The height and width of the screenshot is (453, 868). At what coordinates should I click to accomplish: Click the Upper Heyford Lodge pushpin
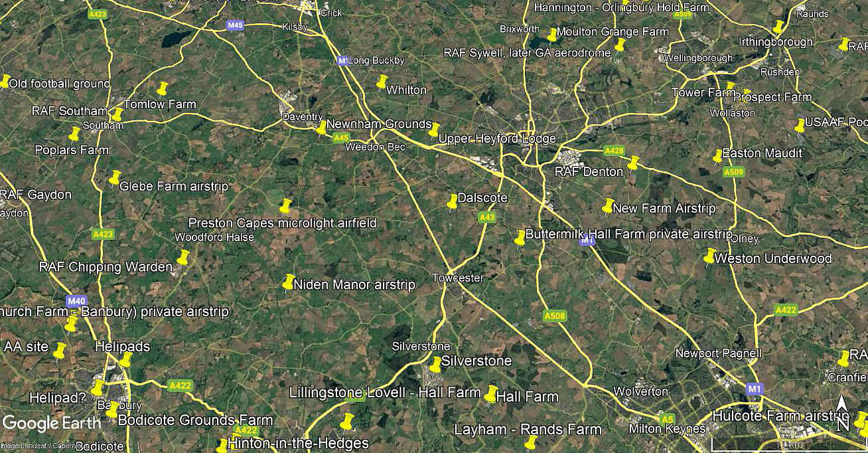pos(433,131)
